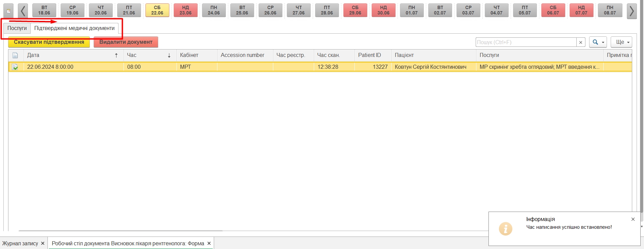Switch to the Послуги tab
The width and height of the screenshot is (644, 249).
[x=17, y=28]
